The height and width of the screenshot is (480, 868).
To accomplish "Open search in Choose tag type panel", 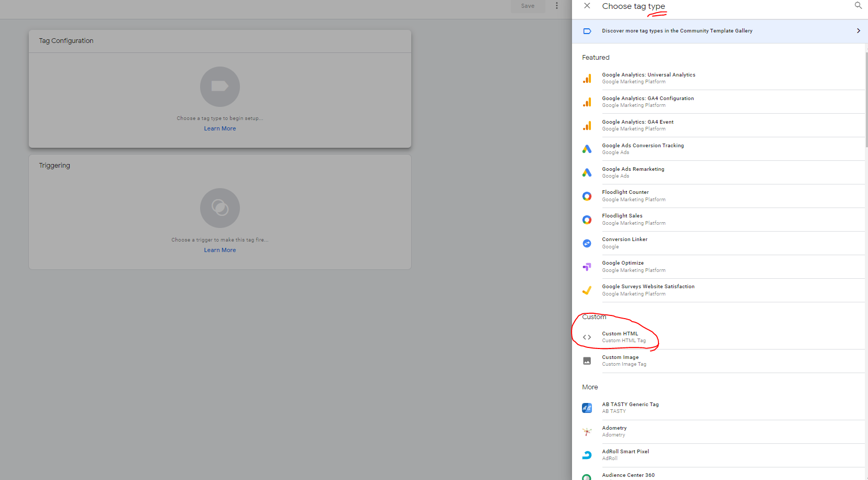I will click(858, 5).
